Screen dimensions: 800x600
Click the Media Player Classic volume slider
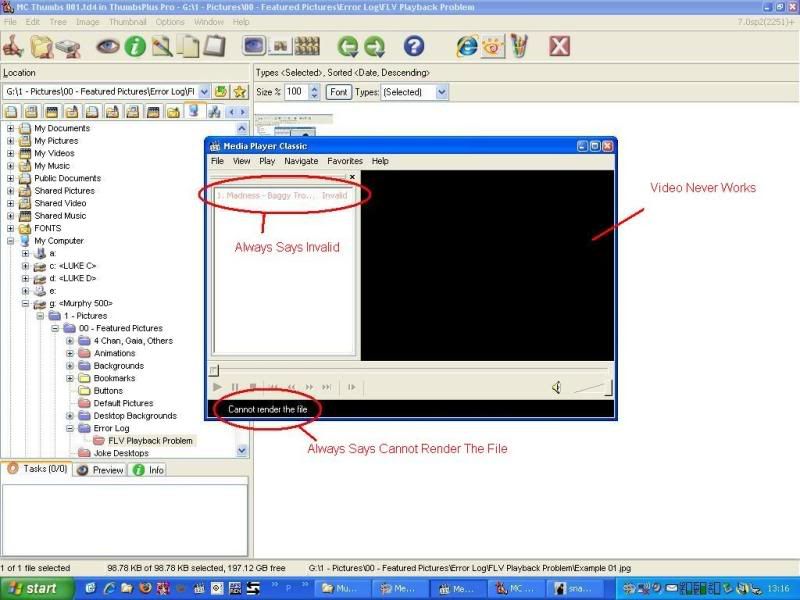592,388
